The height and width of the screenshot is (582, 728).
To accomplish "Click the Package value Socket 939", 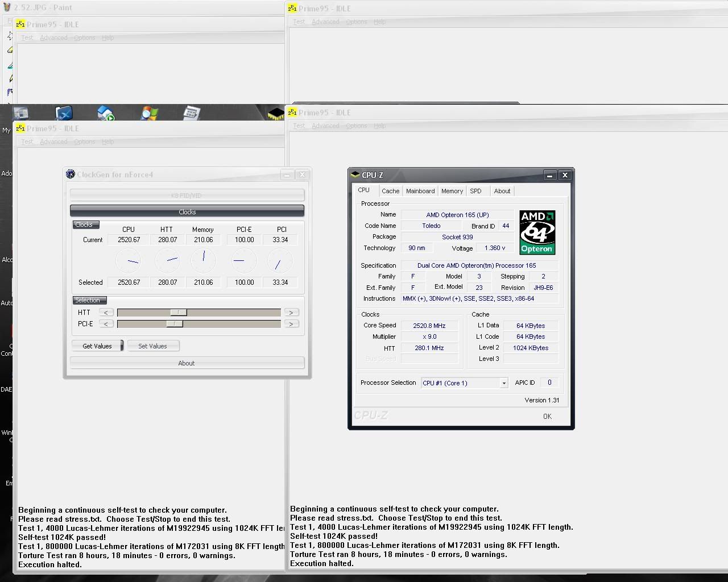I will [x=458, y=237].
